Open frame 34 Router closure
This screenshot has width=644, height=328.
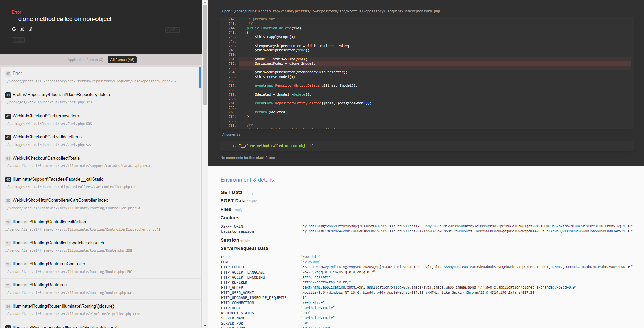click(x=101, y=310)
